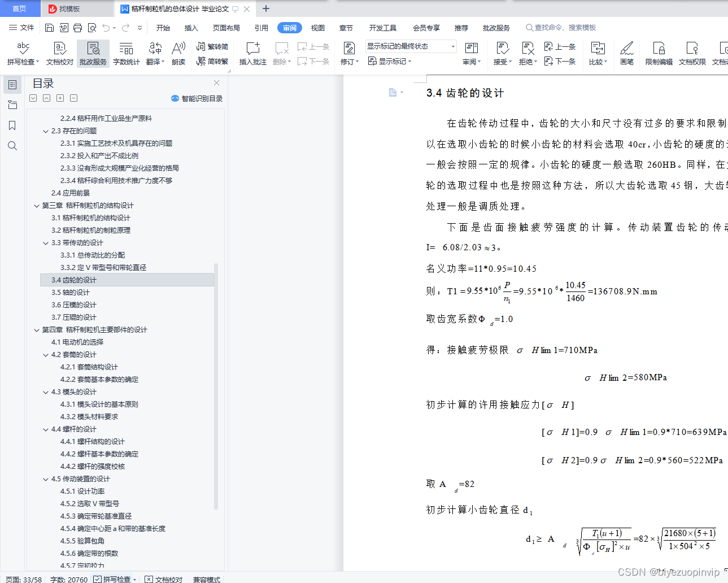
Task: Switch to 页面布局 ribbon tab
Action: click(x=226, y=28)
